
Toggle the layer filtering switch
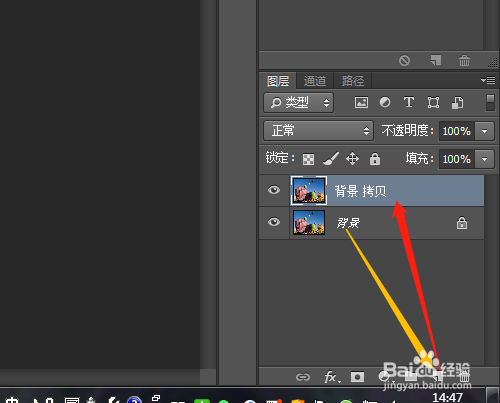click(x=490, y=103)
